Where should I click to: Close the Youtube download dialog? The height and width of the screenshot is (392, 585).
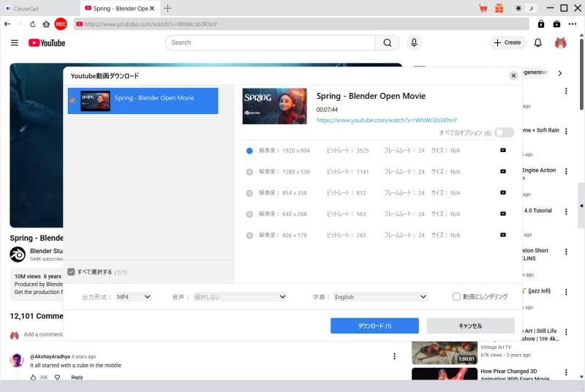pos(513,76)
